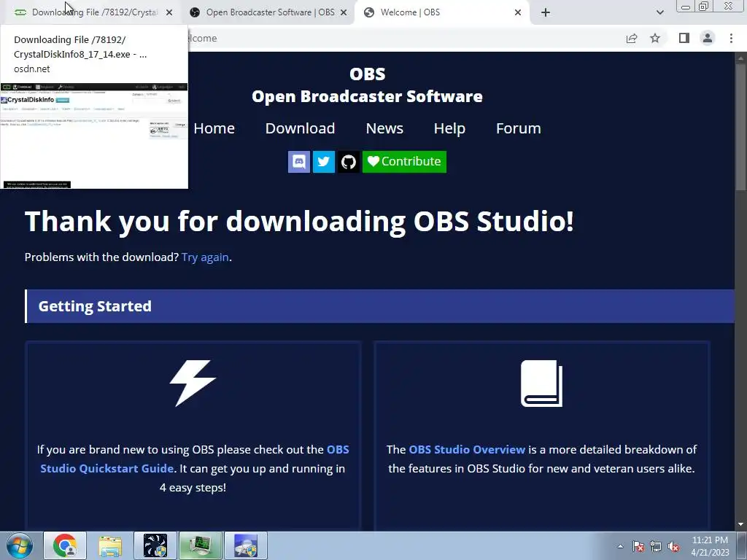Click Chrome in the taskbar
This screenshot has width=747, height=560.
tap(65, 545)
